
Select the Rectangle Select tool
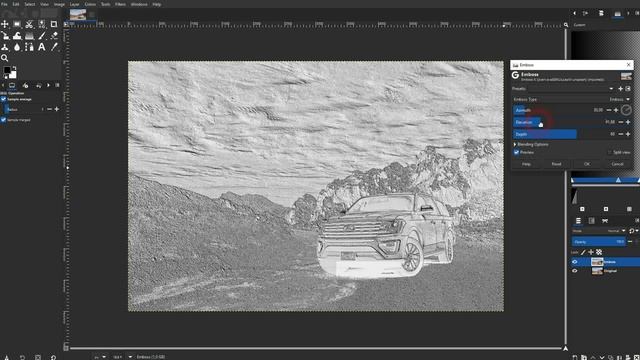[17, 24]
